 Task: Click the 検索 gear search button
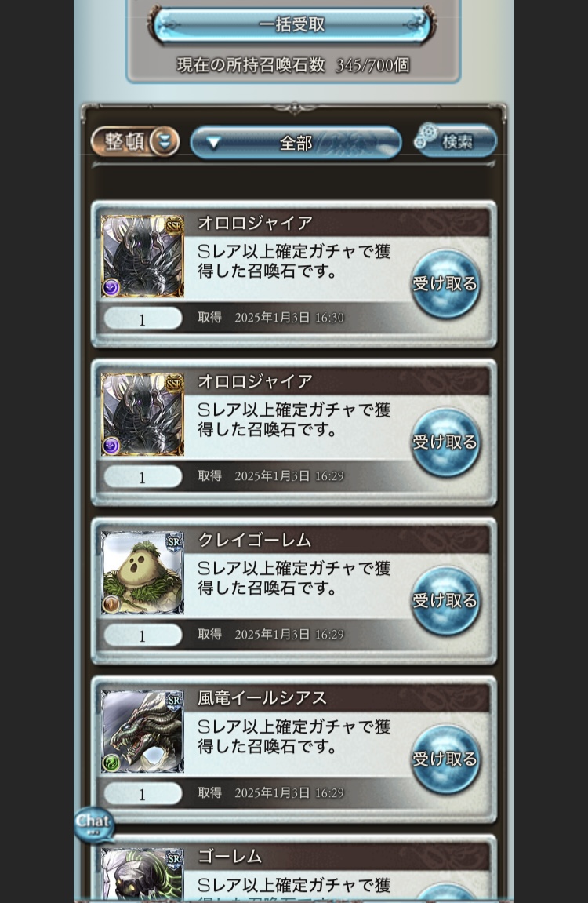(455, 140)
